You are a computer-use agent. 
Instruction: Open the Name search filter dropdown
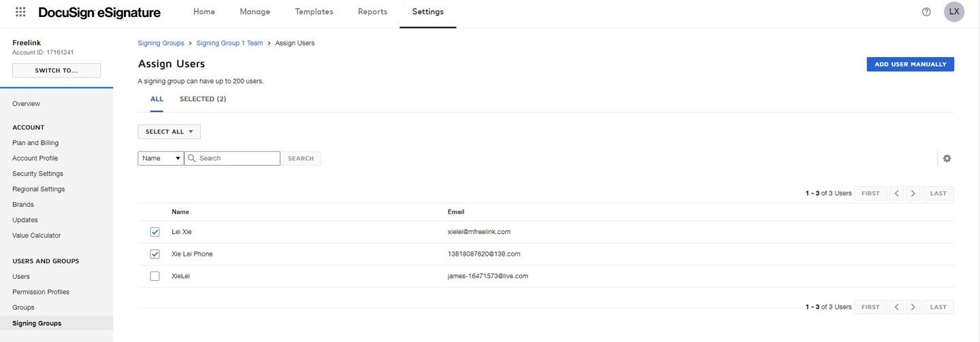(x=161, y=158)
